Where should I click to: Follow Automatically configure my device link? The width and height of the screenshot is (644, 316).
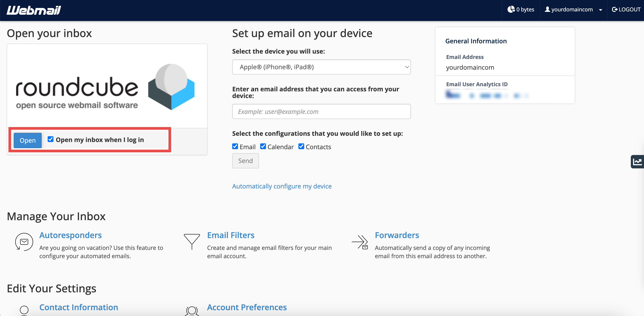(282, 186)
